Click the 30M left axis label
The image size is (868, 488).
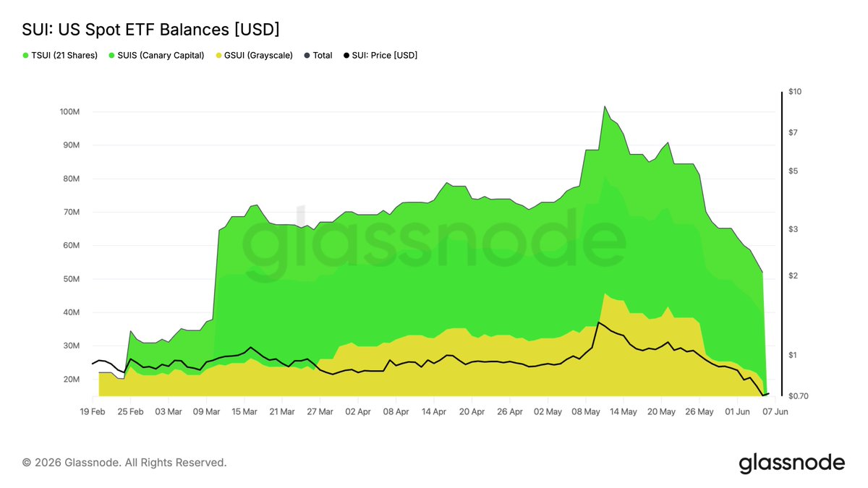pos(71,346)
